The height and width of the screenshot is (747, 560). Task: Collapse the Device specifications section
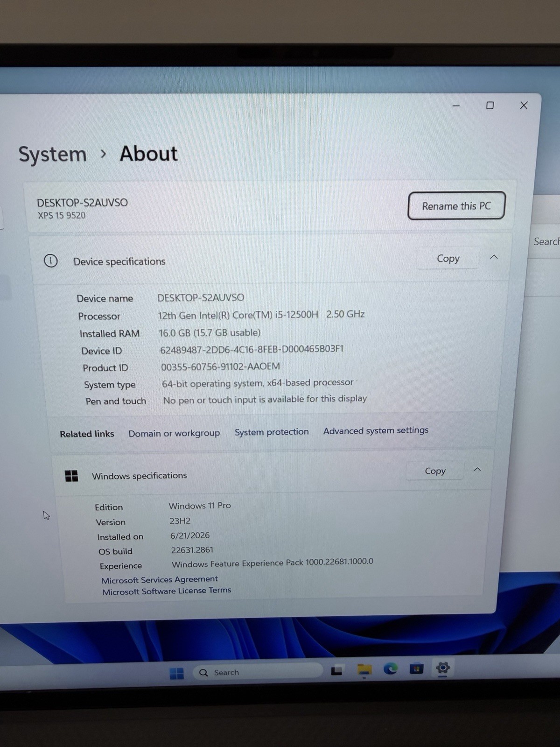point(494,257)
